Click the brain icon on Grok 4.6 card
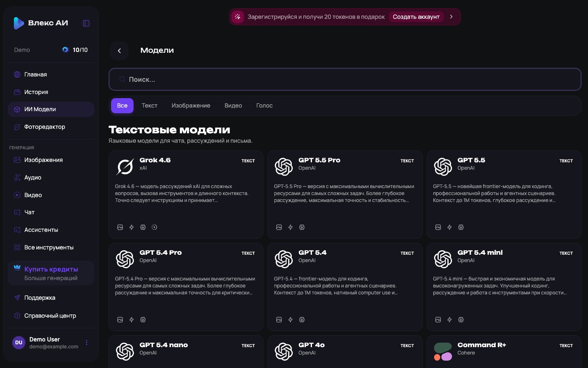588x368 pixels. coord(143,227)
